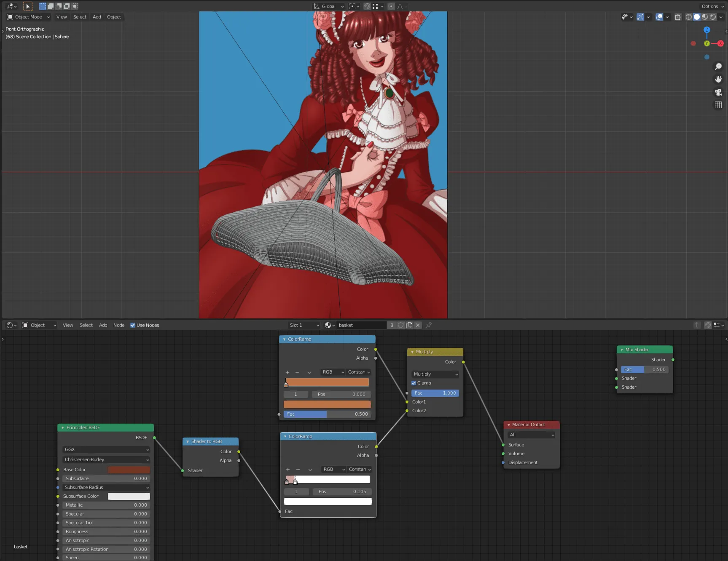Open the Node menu in node editor
Screen dimensions: 728x561
119,325
